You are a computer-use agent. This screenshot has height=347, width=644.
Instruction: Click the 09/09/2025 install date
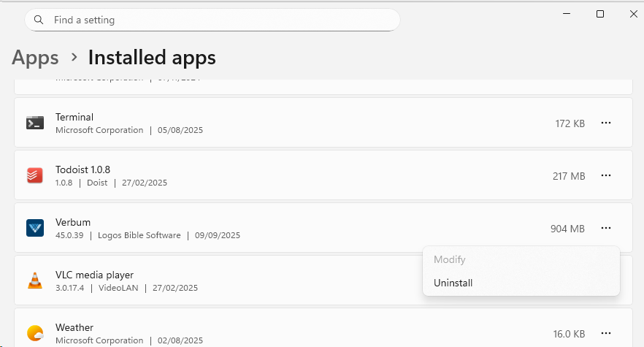[x=218, y=235]
